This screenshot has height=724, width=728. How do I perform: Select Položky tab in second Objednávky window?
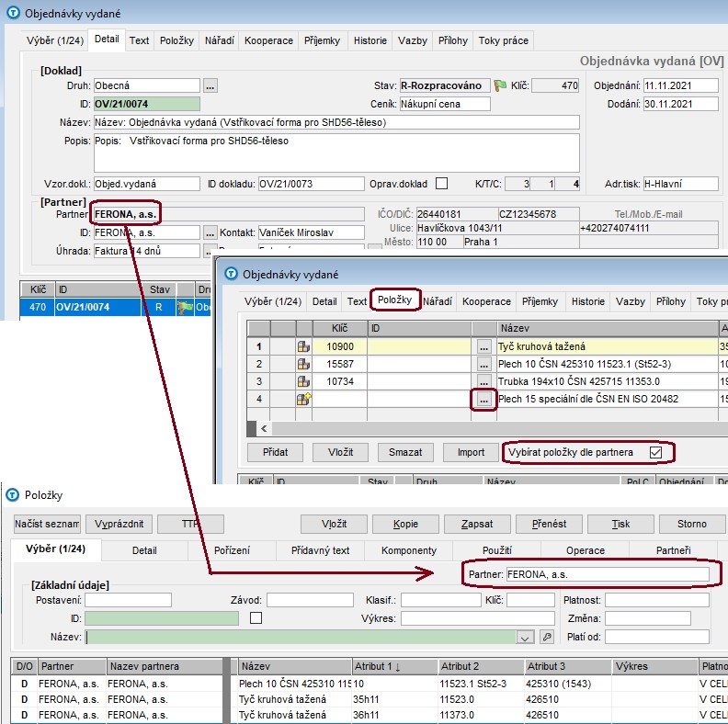coord(394,300)
